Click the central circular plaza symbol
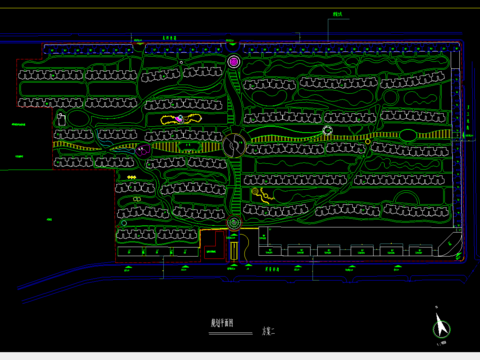Viewport: 480px width, 360px height. pos(234,145)
